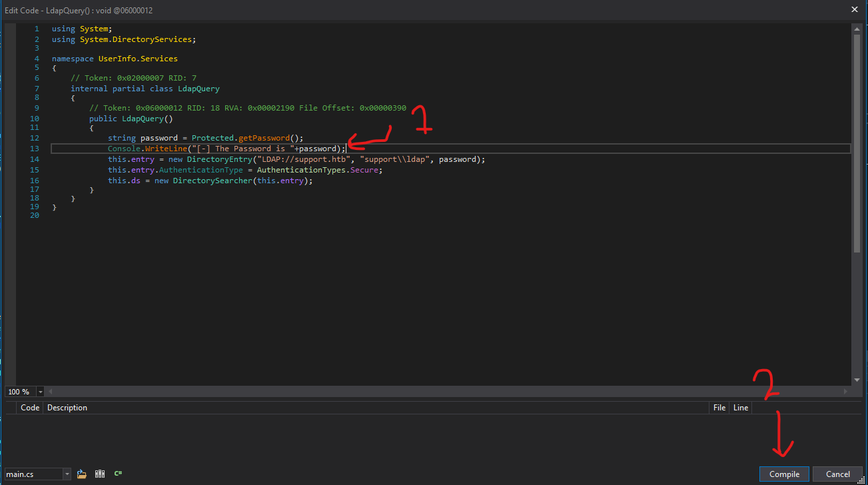
Task: Click the Add Assembly Reference folder icon
Action: (82, 474)
